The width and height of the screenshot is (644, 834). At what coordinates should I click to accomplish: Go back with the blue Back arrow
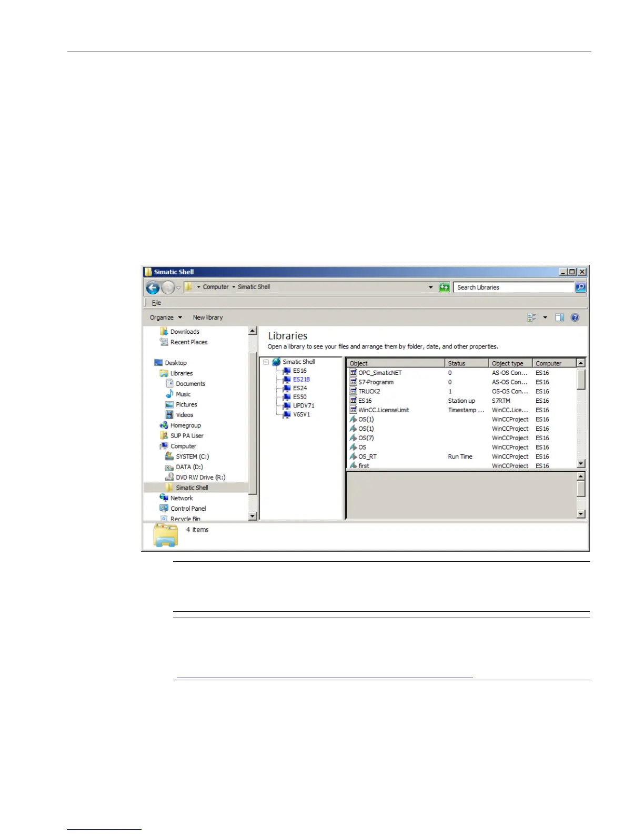pyautogui.click(x=153, y=287)
